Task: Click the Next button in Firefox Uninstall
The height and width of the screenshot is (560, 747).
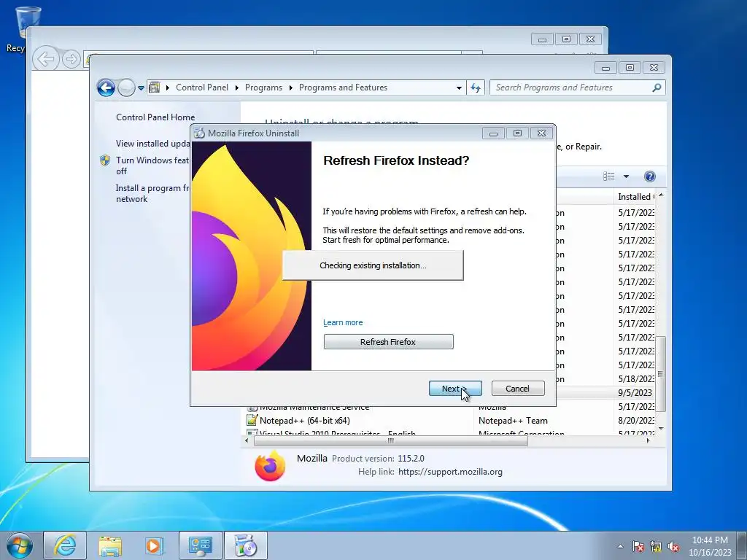Action: (455, 389)
